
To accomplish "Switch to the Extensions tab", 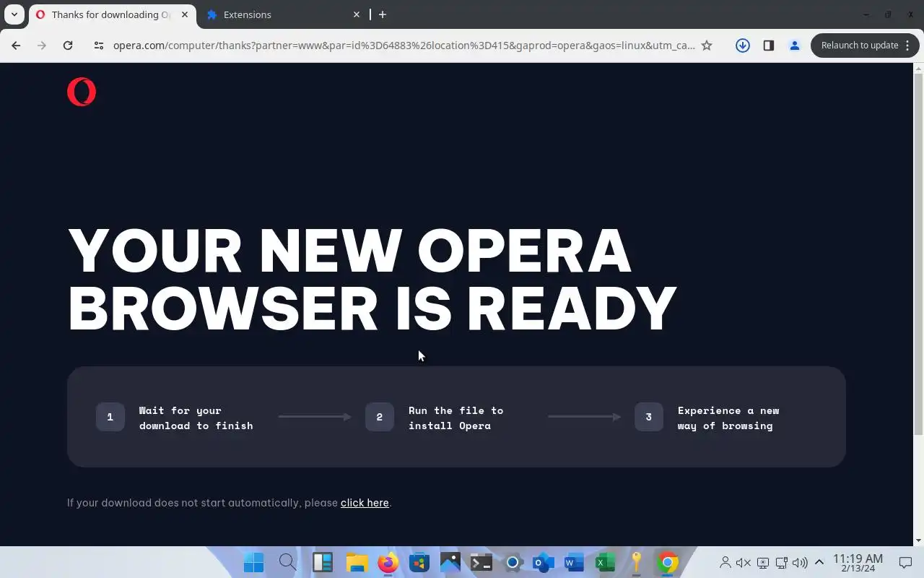I will 282,14.
